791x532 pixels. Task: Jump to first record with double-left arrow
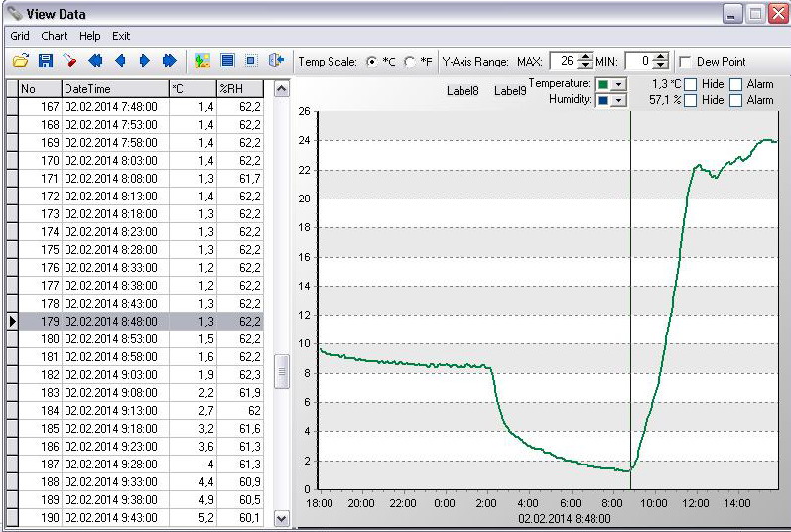click(x=96, y=61)
